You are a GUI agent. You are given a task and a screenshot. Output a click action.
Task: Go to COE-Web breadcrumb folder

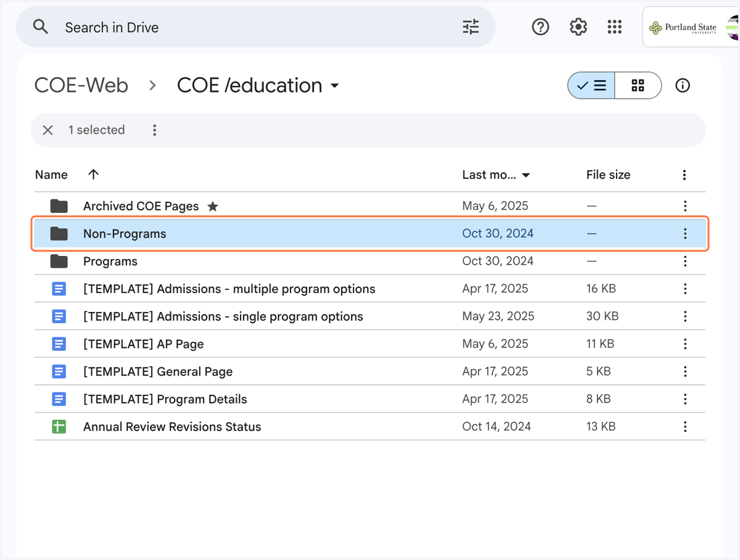[81, 85]
